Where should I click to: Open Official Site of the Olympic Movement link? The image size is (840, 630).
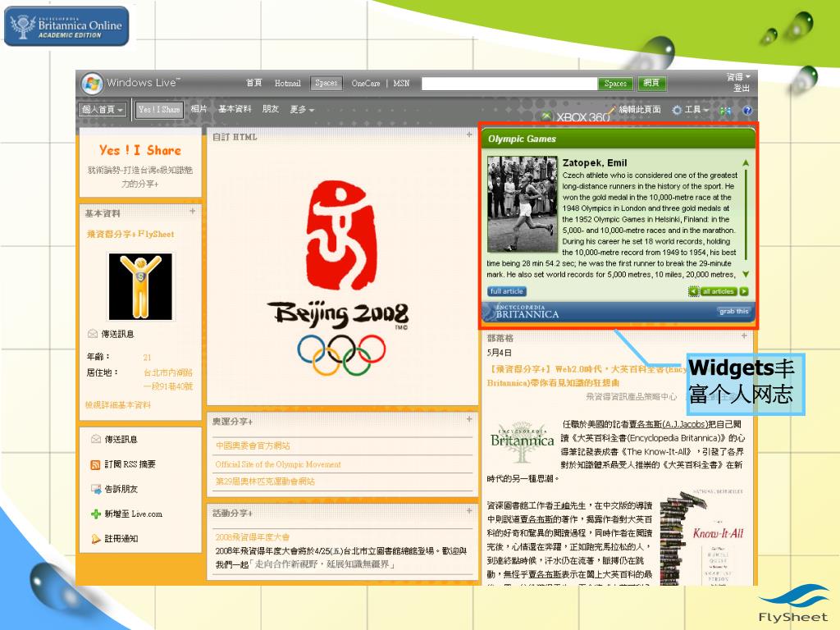coord(278,464)
